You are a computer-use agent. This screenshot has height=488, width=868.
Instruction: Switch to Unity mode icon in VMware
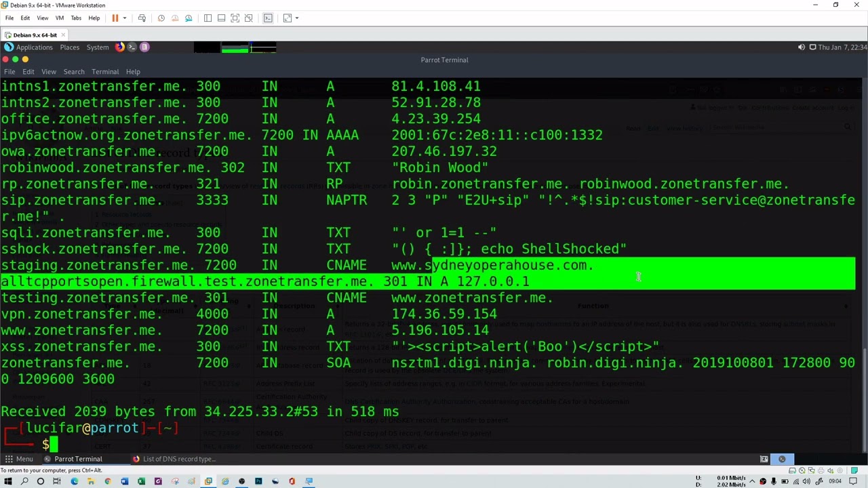click(249, 18)
